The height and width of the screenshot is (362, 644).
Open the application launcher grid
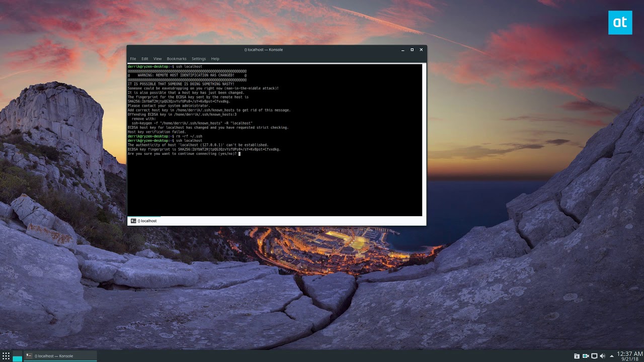point(6,356)
